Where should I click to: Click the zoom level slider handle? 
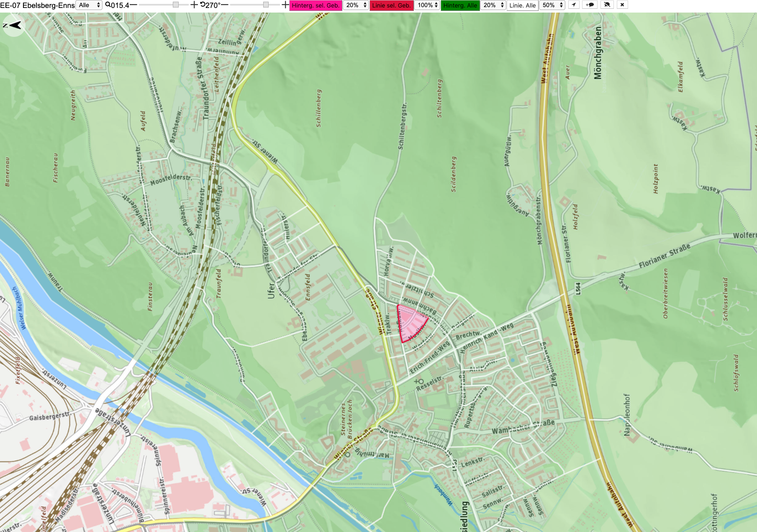click(x=176, y=5)
